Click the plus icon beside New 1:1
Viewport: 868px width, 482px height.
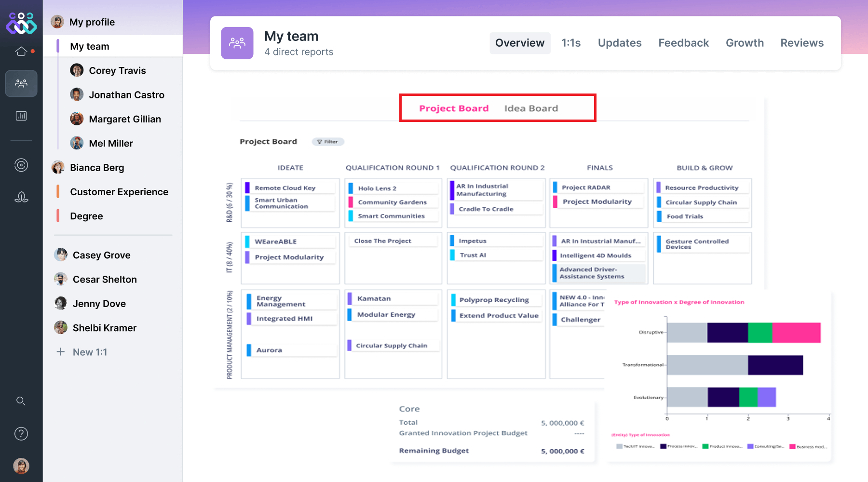(61, 352)
